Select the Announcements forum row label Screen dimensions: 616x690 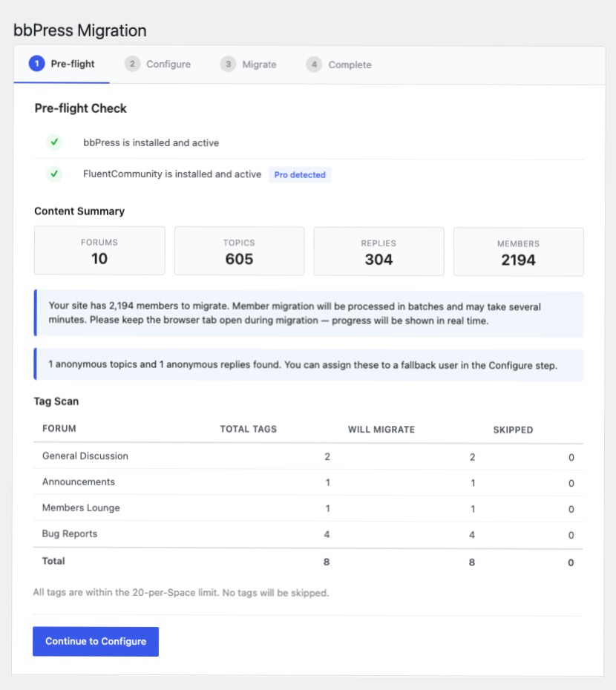[x=79, y=482]
